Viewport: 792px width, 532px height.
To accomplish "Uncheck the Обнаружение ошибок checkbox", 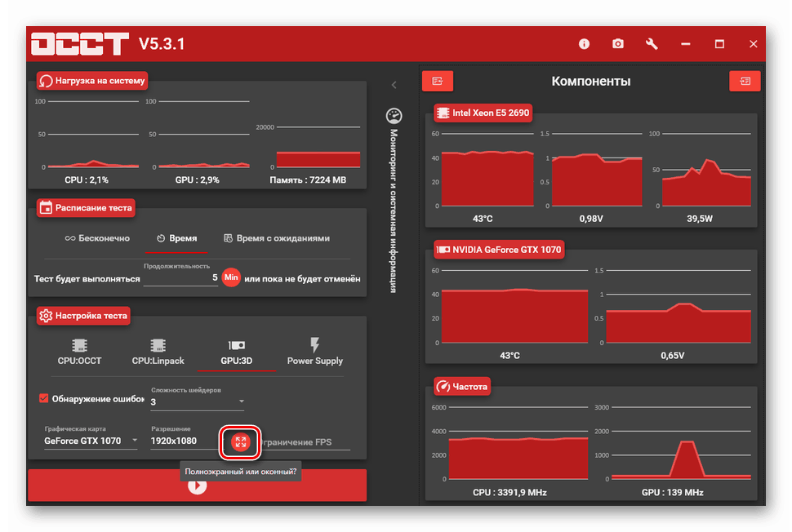I will (44, 398).
